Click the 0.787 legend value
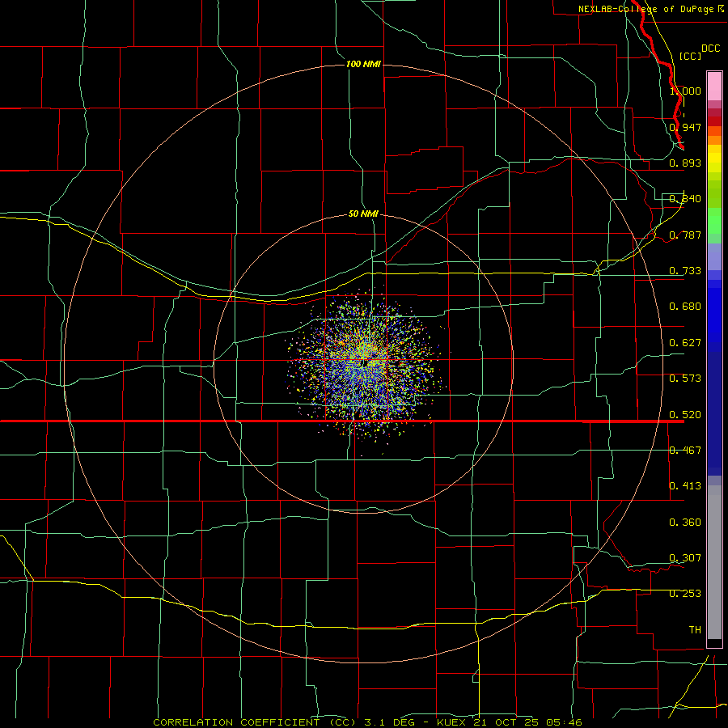This screenshot has height=728, width=728. tap(685, 235)
